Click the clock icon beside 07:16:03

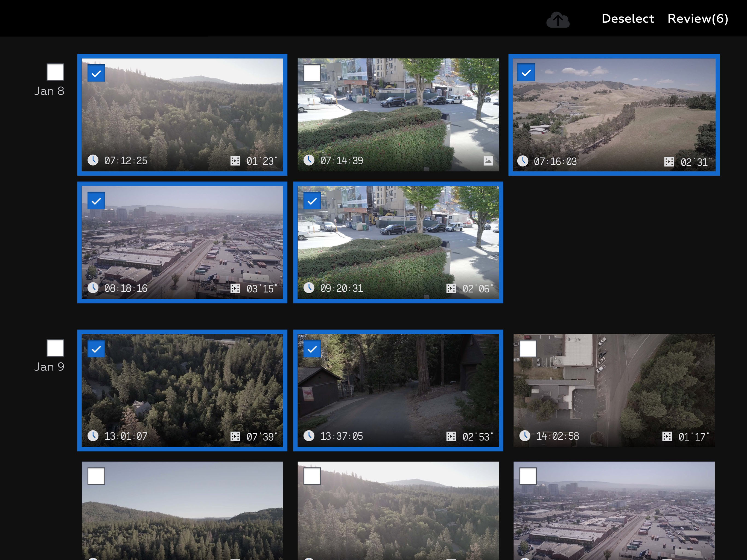[x=523, y=161]
